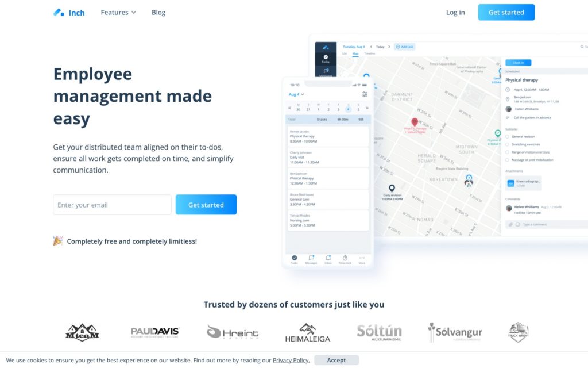Click the Hreint customer logo
588x368 pixels.
pos(233,332)
